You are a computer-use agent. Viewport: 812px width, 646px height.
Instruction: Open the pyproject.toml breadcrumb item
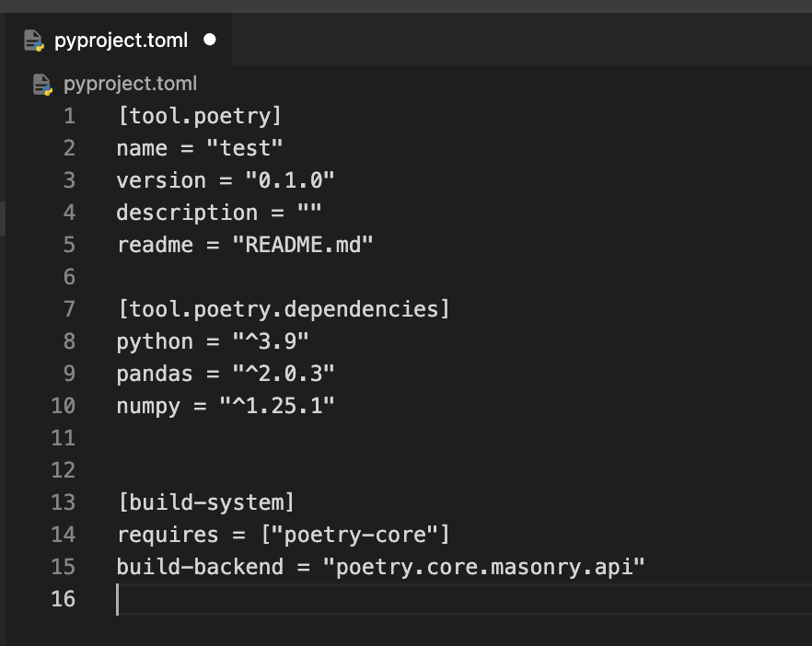coord(130,84)
